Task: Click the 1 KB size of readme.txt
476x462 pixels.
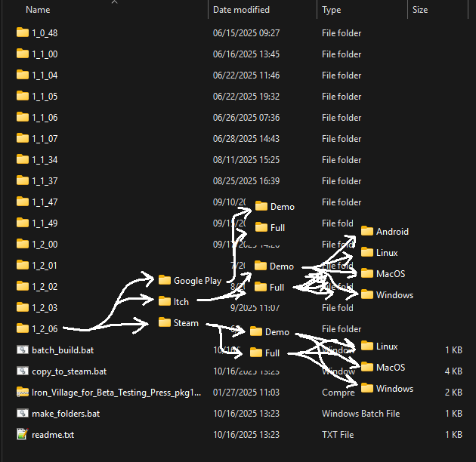Action: (453, 435)
